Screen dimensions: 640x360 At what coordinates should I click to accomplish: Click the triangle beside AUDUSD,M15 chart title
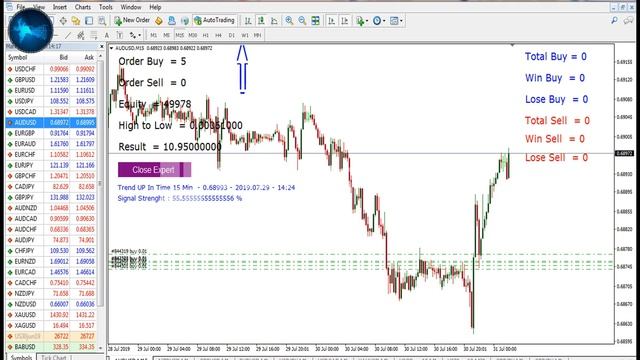click(x=111, y=48)
